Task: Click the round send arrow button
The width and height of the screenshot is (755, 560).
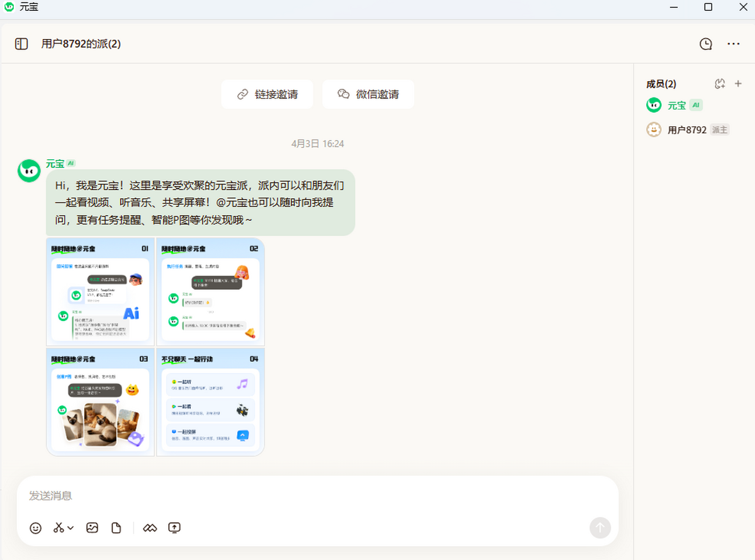Action: pyautogui.click(x=600, y=528)
